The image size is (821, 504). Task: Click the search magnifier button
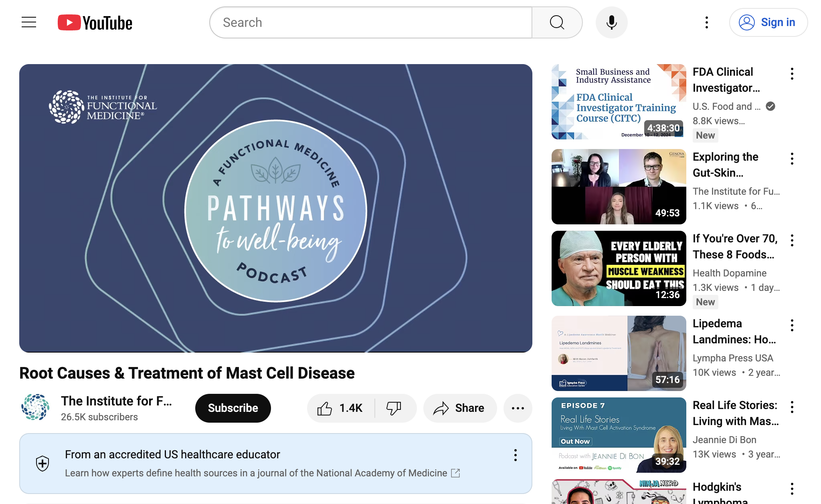557,22
